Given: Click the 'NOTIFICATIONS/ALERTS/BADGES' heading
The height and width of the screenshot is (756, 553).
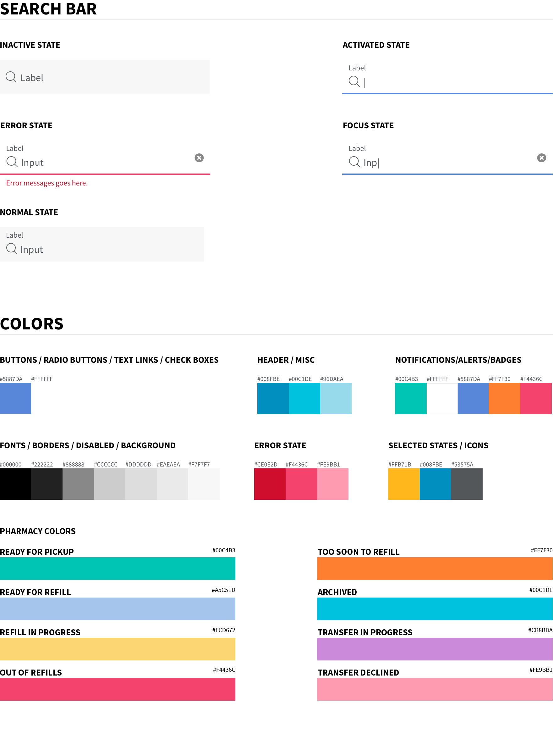Looking at the screenshot, I should [x=458, y=360].
